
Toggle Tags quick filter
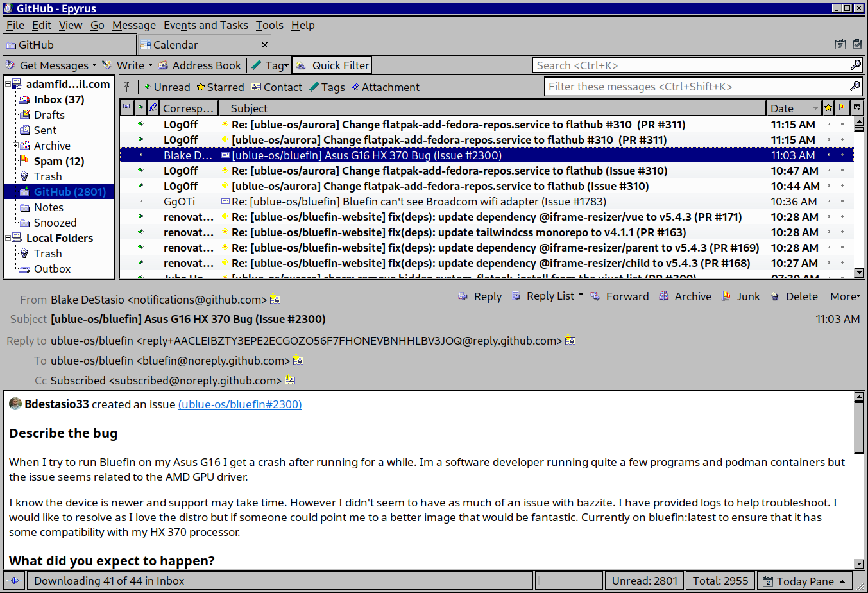point(327,87)
